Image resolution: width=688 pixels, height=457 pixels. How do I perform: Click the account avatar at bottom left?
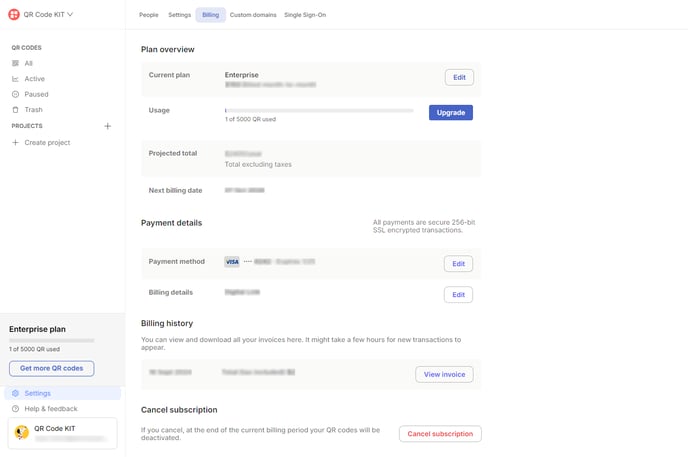pyautogui.click(x=21, y=433)
